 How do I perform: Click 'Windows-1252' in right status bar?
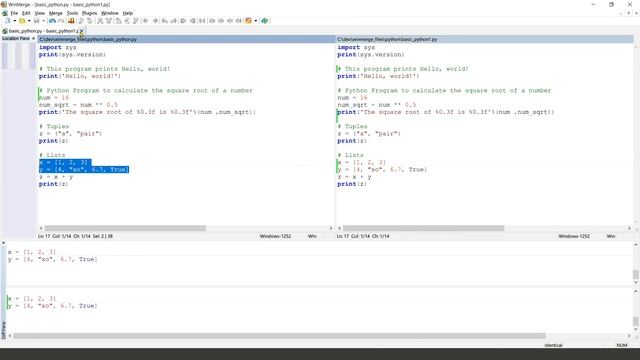(574, 236)
